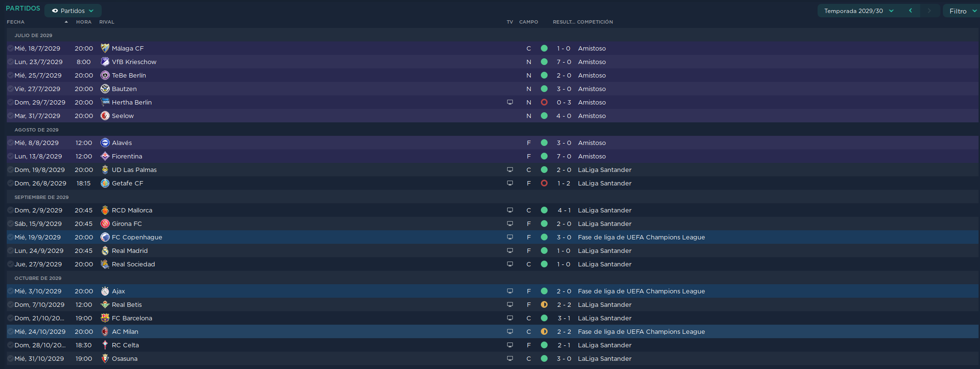
Task: Sort by the FECHA column header
Action: [x=15, y=22]
